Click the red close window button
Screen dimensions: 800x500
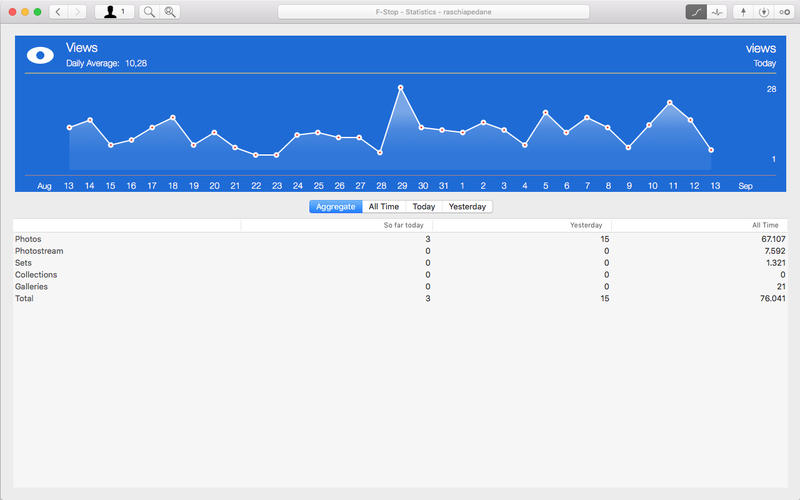click(x=13, y=12)
